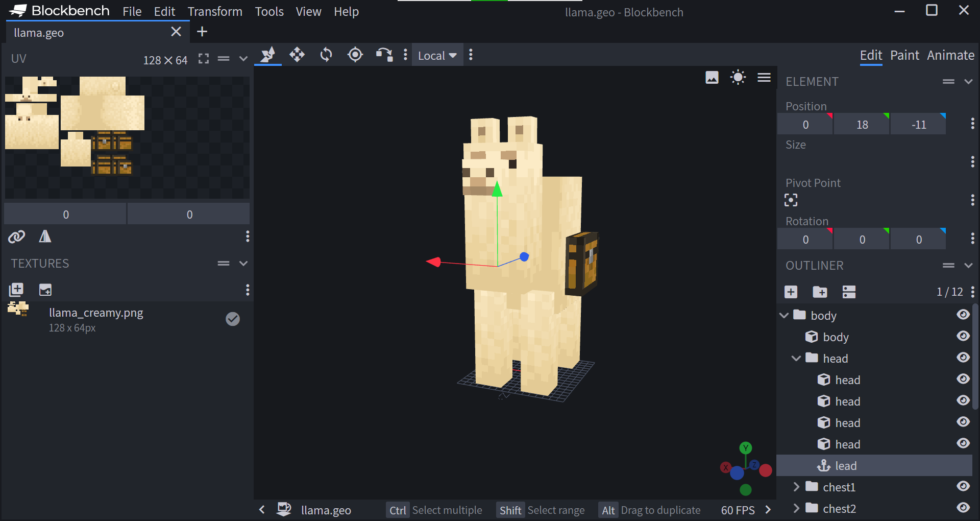This screenshot has height=521, width=980.
Task: Open toolbar options next to Vertex Snap
Action: pos(405,55)
